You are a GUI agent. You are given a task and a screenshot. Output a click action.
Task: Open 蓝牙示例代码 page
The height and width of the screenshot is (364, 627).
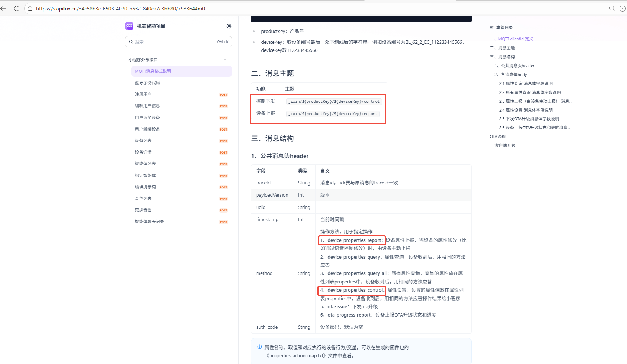click(147, 82)
